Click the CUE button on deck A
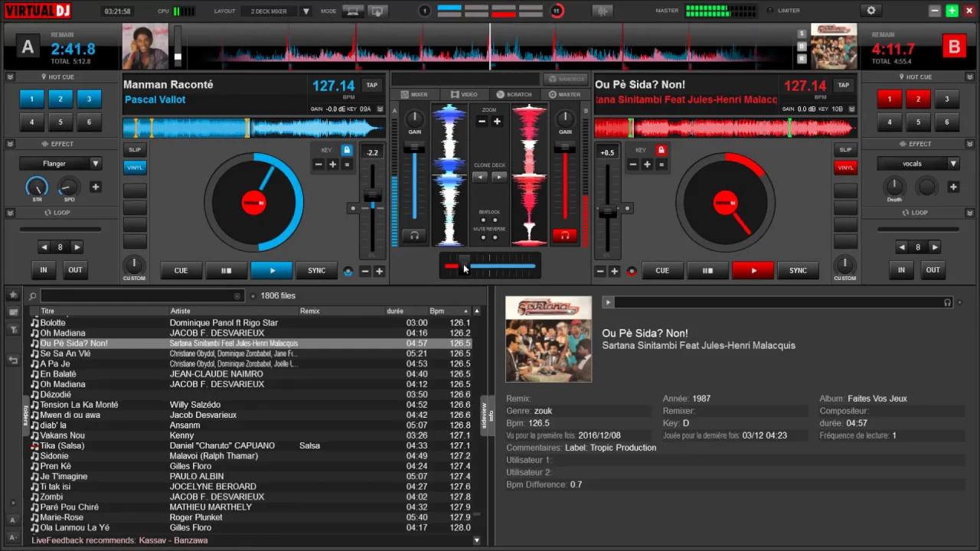Screen dimensions: 980x551 (181, 270)
